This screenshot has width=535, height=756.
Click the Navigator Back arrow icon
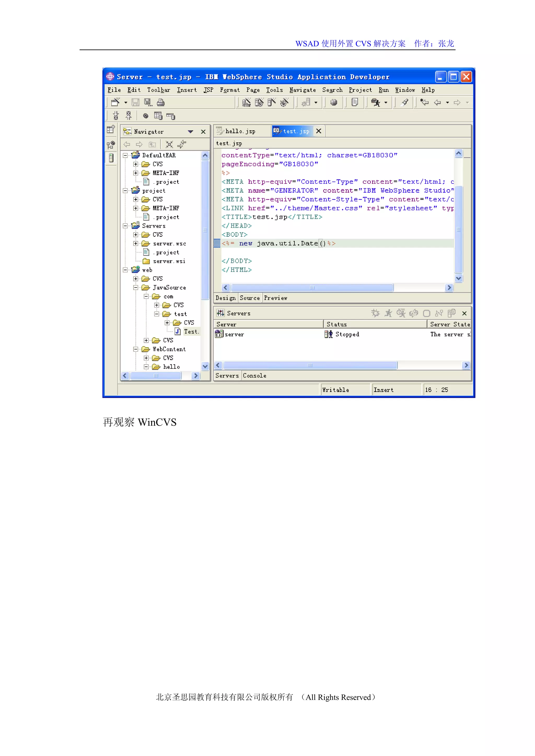coord(127,144)
